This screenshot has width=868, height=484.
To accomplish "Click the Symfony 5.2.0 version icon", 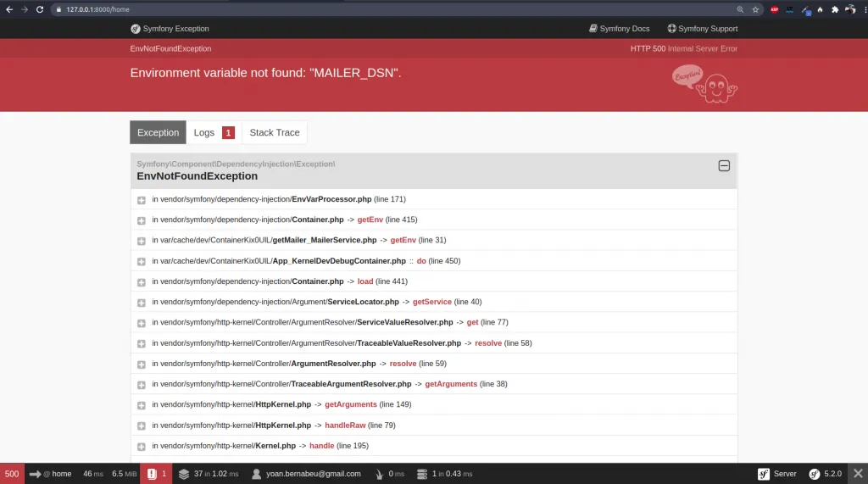I will point(815,474).
